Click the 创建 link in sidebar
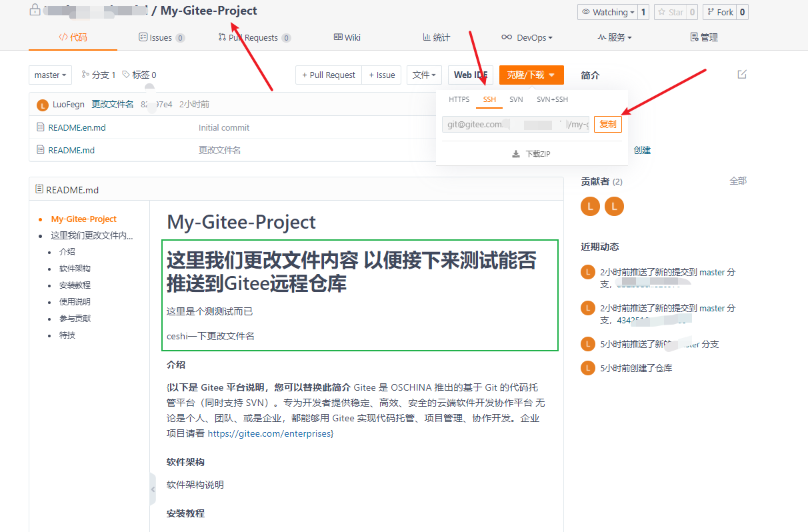The height and width of the screenshot is (532, 808). 642,151
